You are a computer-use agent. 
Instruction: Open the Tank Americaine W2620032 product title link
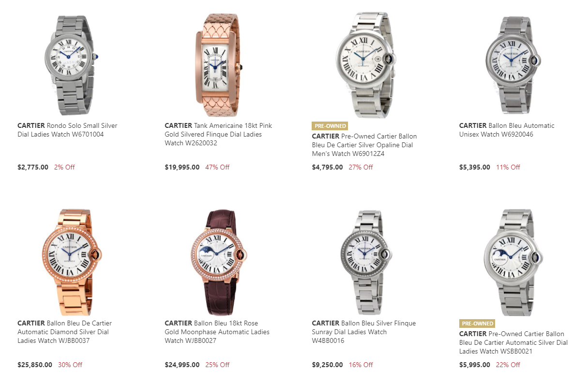218,134
